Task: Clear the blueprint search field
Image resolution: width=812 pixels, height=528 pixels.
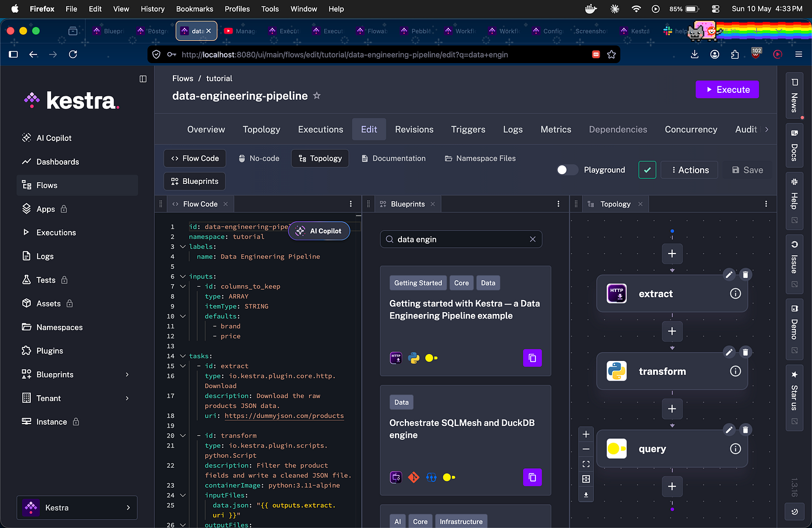Action: [x=532, y=239]
